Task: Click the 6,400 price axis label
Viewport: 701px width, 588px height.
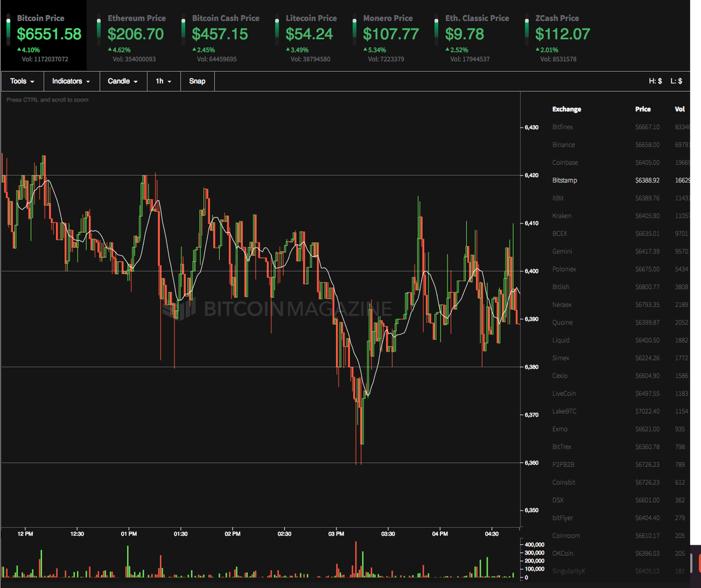Action: (x=530, y=271)
